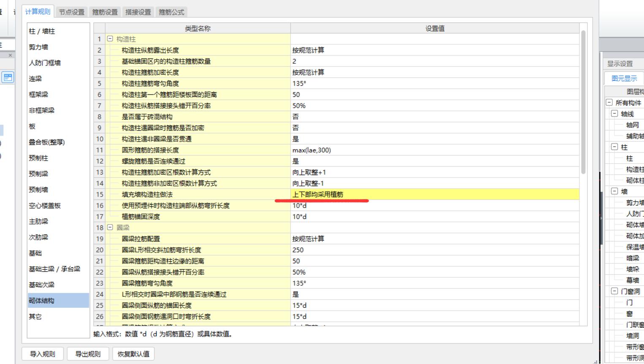
Task: Select 柱 / 墙柱 category
Action: 59,31
